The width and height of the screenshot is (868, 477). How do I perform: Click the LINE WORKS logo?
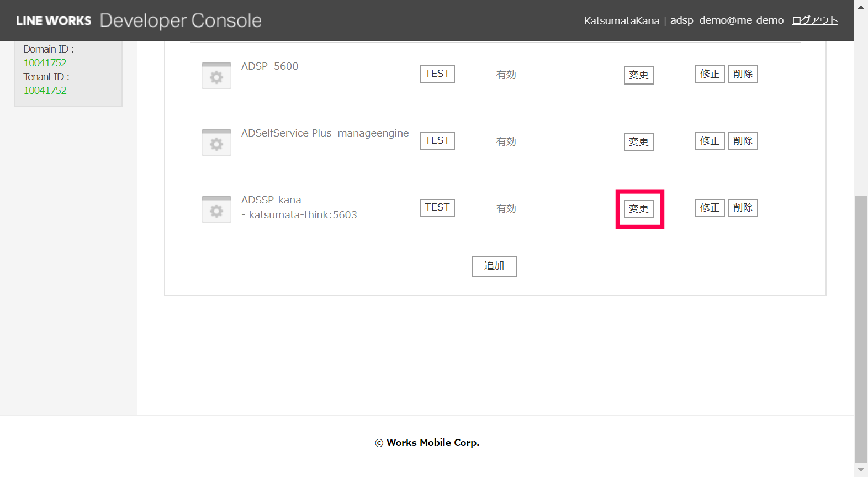pyautogui.click(x=54, y=21)
